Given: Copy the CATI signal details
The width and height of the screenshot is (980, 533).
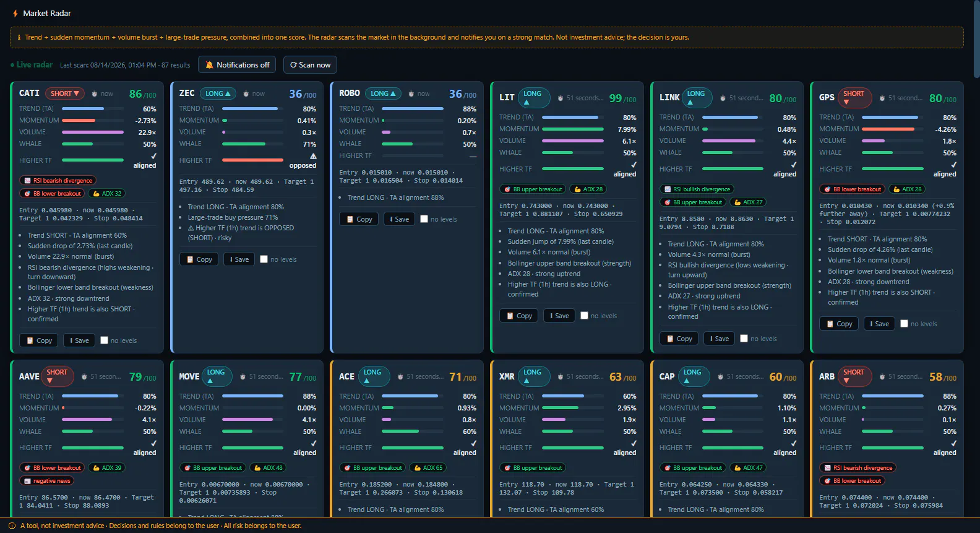Looking at the screenshot, I should click(x=39, y=340).
